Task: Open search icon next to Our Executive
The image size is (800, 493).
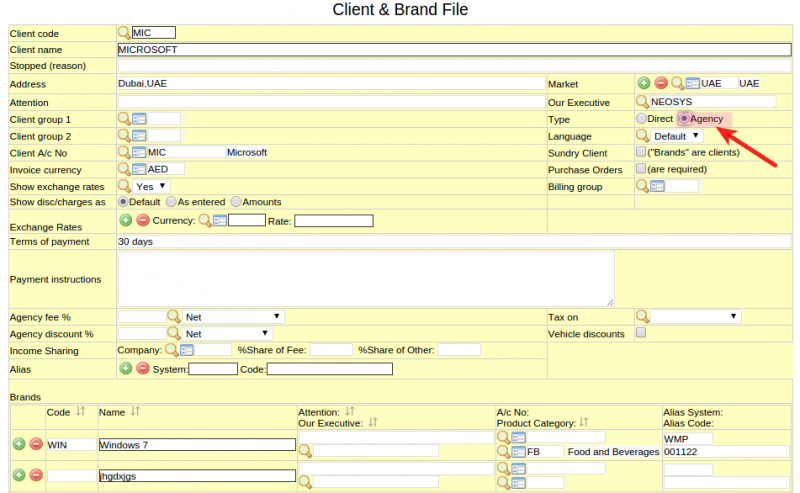Action: (x=642, y=102)
